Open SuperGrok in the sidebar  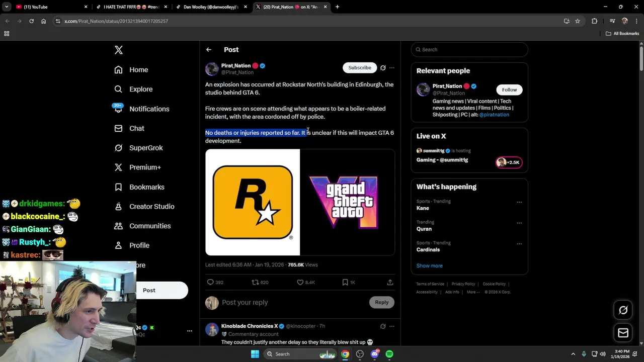pos(138,148)
